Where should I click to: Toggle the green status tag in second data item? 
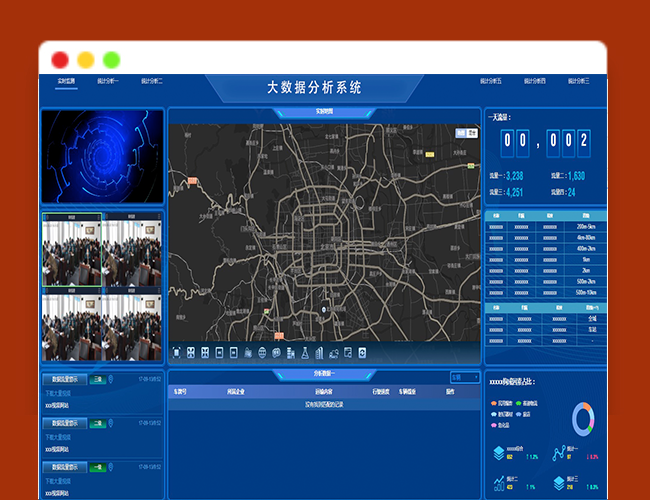click(x=98, y=423)
